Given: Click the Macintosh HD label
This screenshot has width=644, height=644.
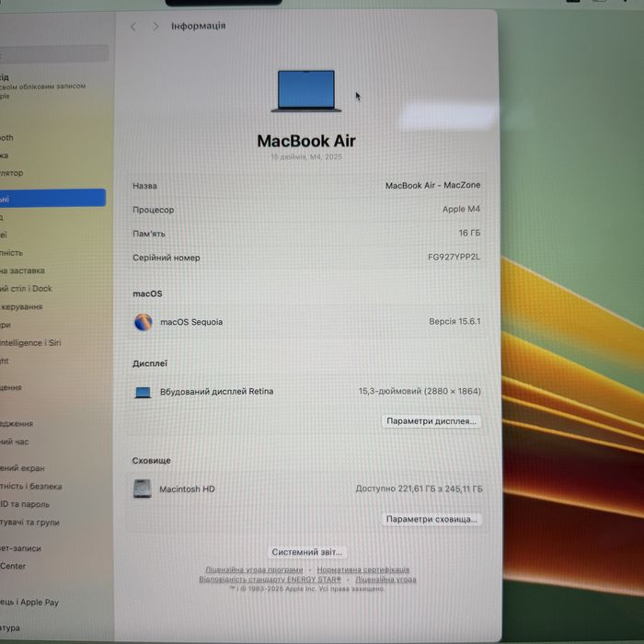Looking at the screenshot, I should [x=187, y=489].
